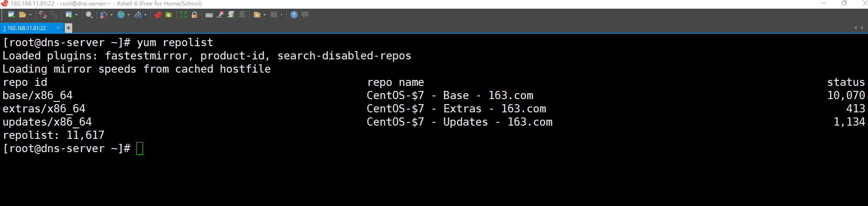Click the keyboard key mapping icon
The width and height of the screenshot is (868, 206).
pyautogui.click(x=209, y=15)
